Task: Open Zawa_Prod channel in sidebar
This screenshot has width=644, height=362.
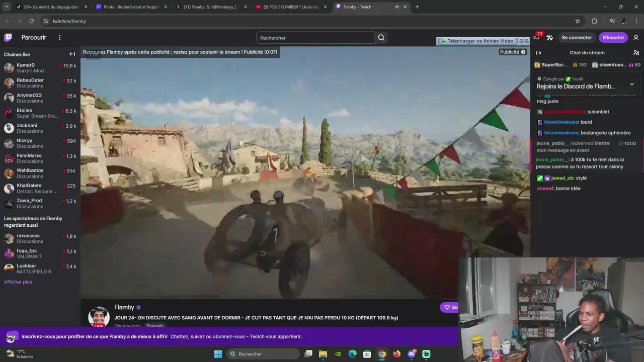Action: point(40,203)
